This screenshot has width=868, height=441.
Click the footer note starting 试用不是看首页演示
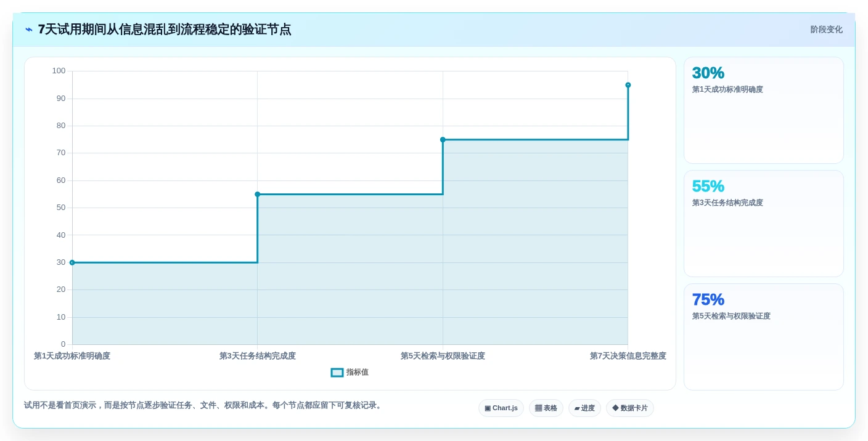point(203,405)
